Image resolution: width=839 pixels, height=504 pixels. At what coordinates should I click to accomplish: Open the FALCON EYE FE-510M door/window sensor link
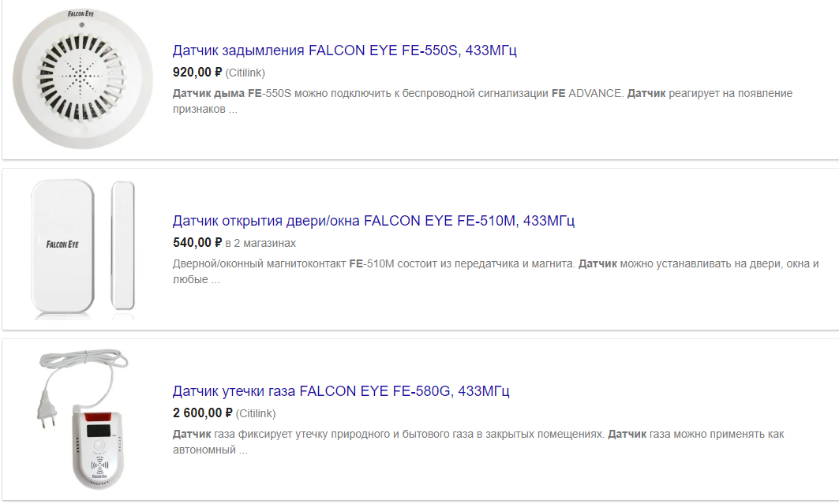373,221
